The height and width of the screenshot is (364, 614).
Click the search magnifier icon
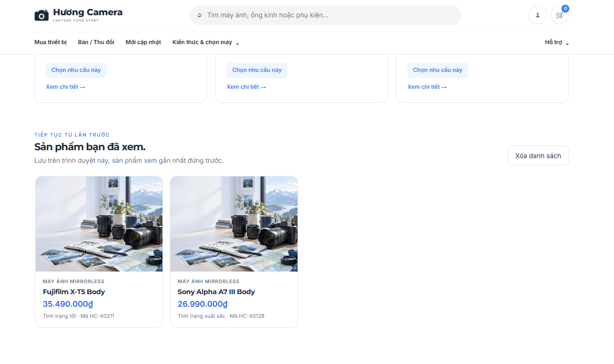tap(200, 15)
